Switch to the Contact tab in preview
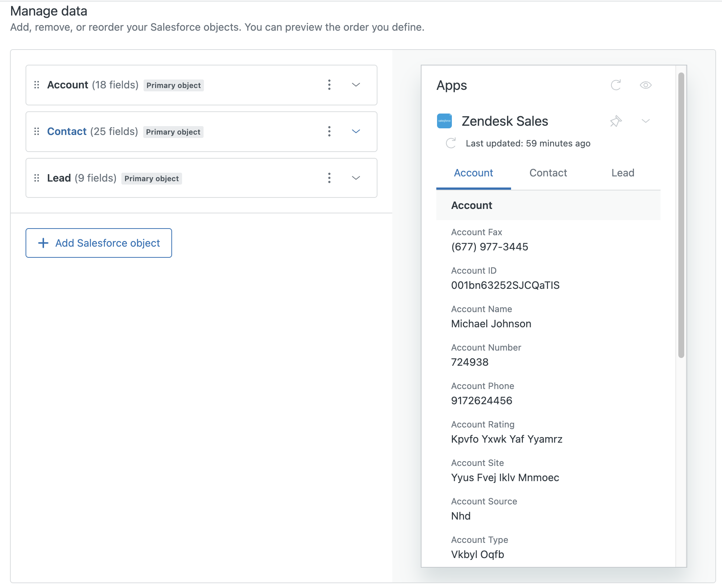722x588 pixels. tap(548, 173)
